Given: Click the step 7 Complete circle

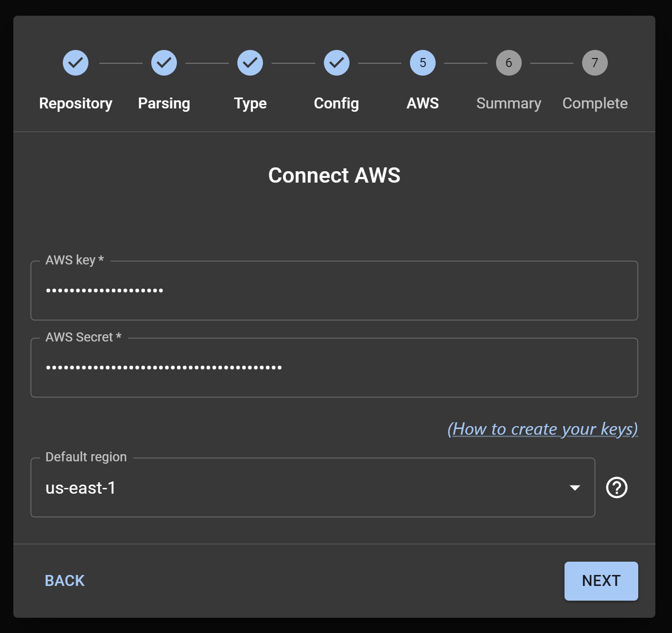Looking at the screenshot, I should tap(595, 63).
